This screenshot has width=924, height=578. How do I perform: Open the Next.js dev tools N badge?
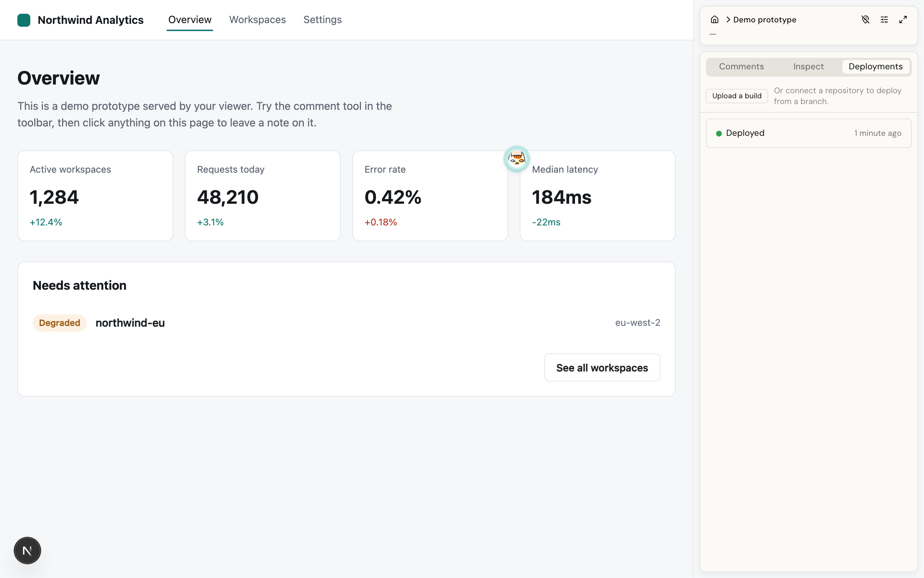(27, 551)
